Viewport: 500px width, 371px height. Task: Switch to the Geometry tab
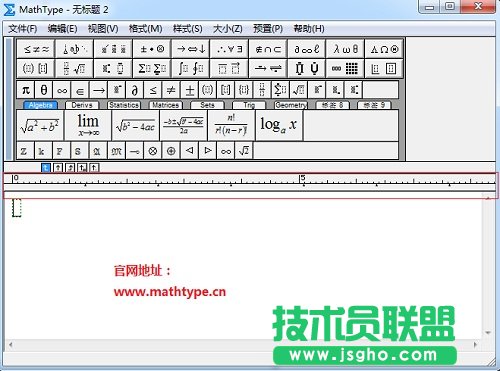(291, 105)
